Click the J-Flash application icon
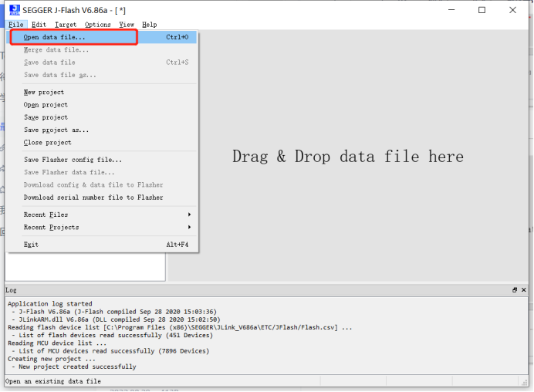 point(15,10)
